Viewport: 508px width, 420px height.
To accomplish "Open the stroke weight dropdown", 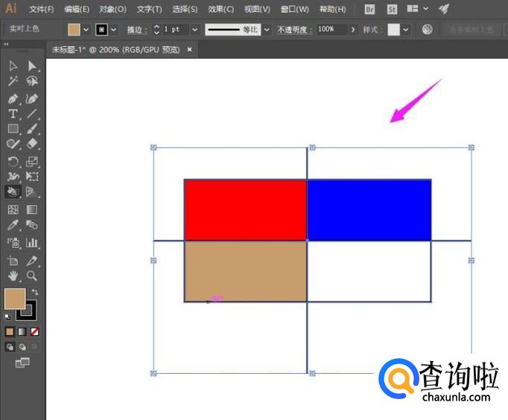I will 194,30.
